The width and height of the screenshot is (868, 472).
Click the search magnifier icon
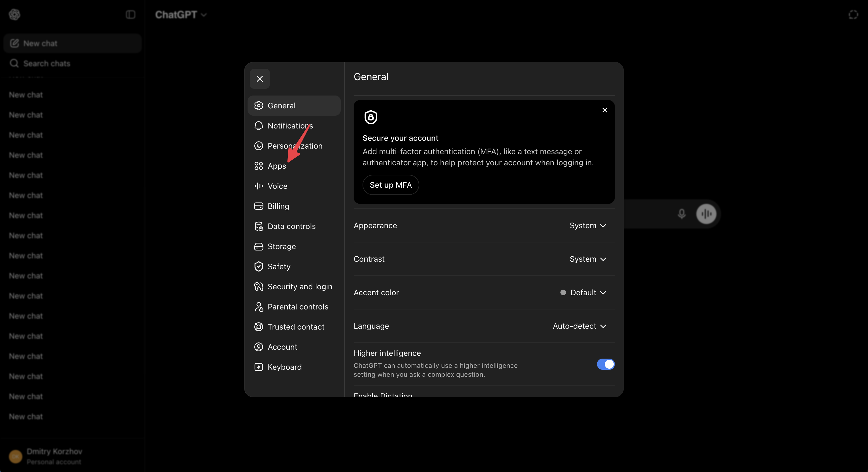pyautogui.click(x=14, y=63)
